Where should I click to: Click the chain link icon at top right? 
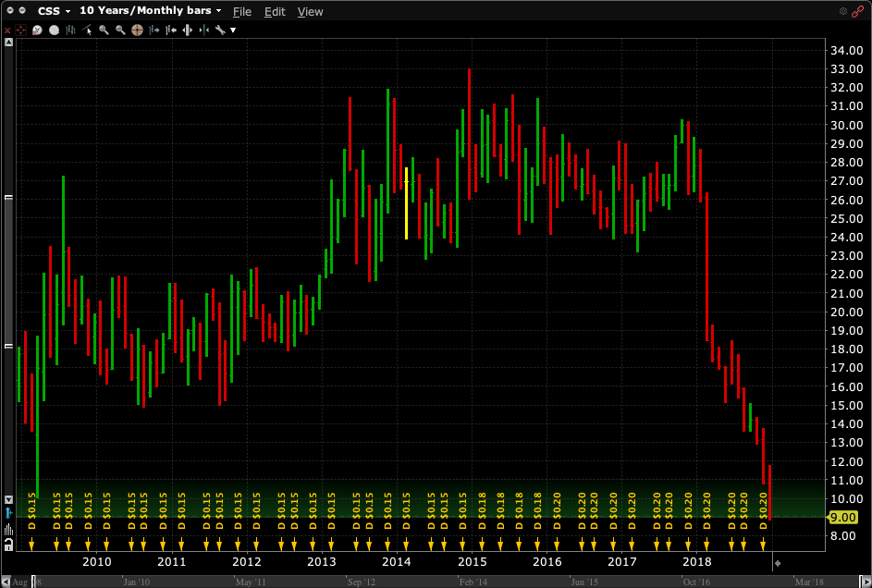click(x=858, y=11)
